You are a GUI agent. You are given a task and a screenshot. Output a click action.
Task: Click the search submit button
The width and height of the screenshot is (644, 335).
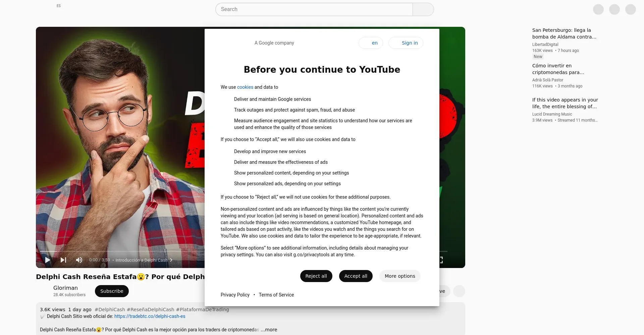[423, 9]
